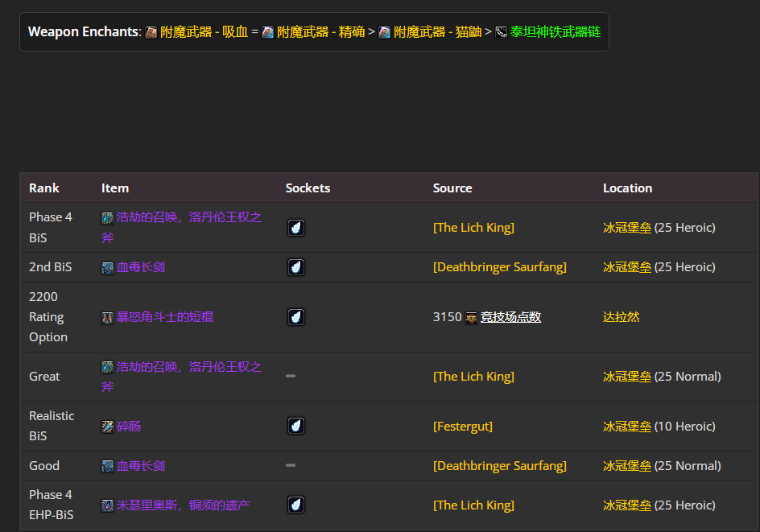This screenshot has width=760, height=532.
Task: Click the Rank column header
Action: (x=44, y=188)
